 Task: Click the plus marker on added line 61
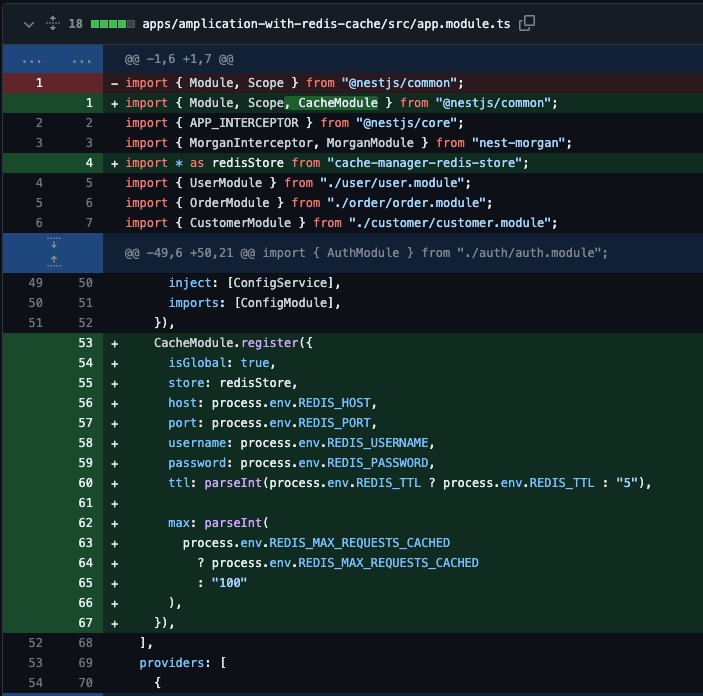point(115,504)
